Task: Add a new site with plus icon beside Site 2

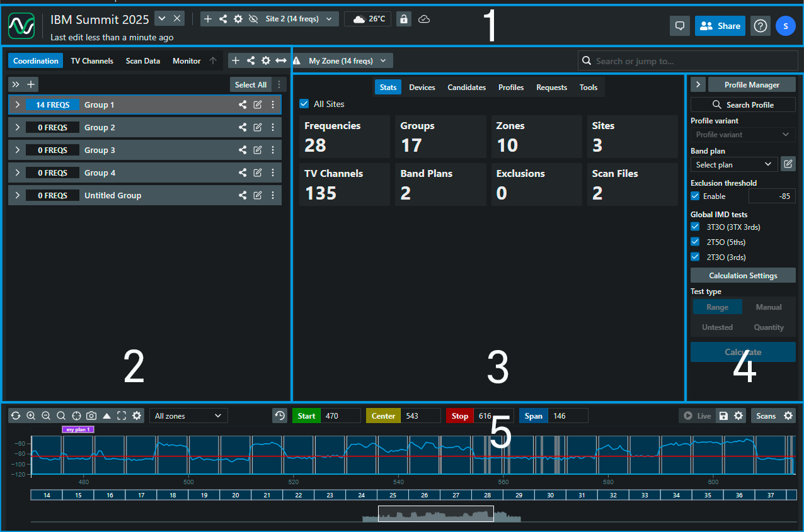Action: point(208,19)
